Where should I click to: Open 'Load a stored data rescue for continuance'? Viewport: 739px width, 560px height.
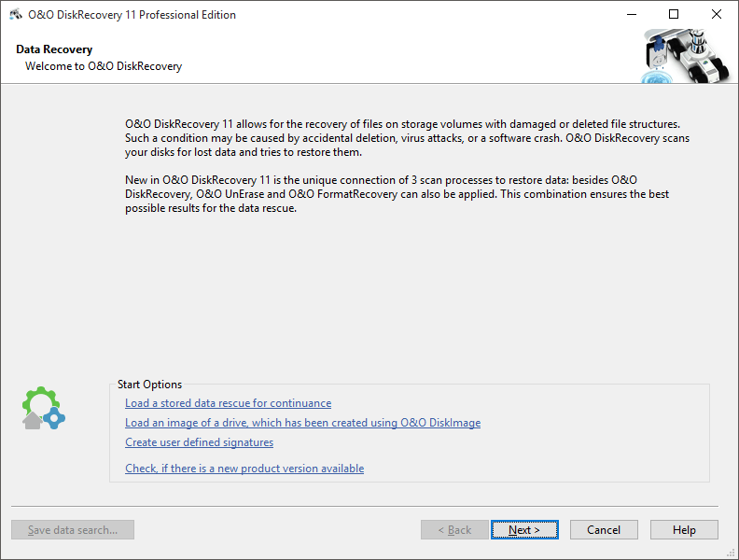228,403
